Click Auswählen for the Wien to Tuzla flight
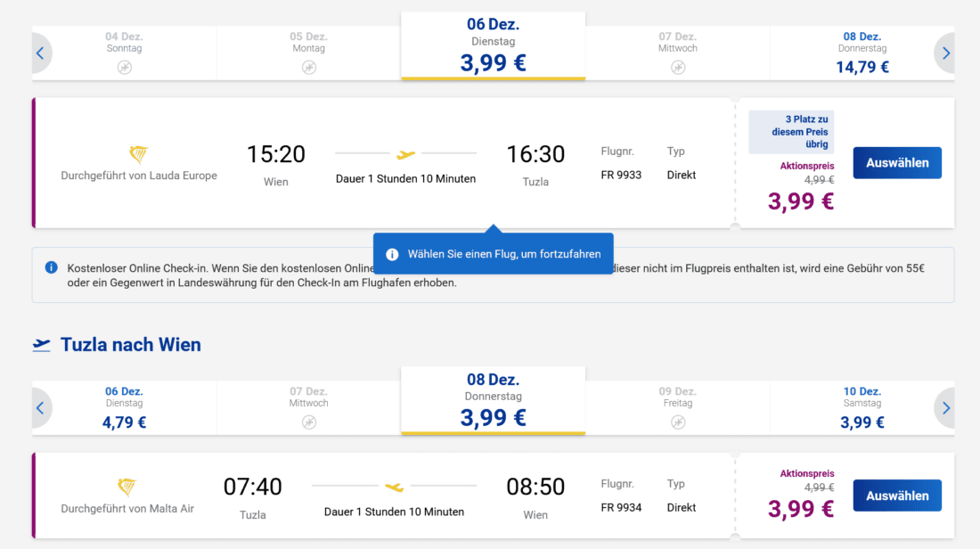 pos(897,162)
